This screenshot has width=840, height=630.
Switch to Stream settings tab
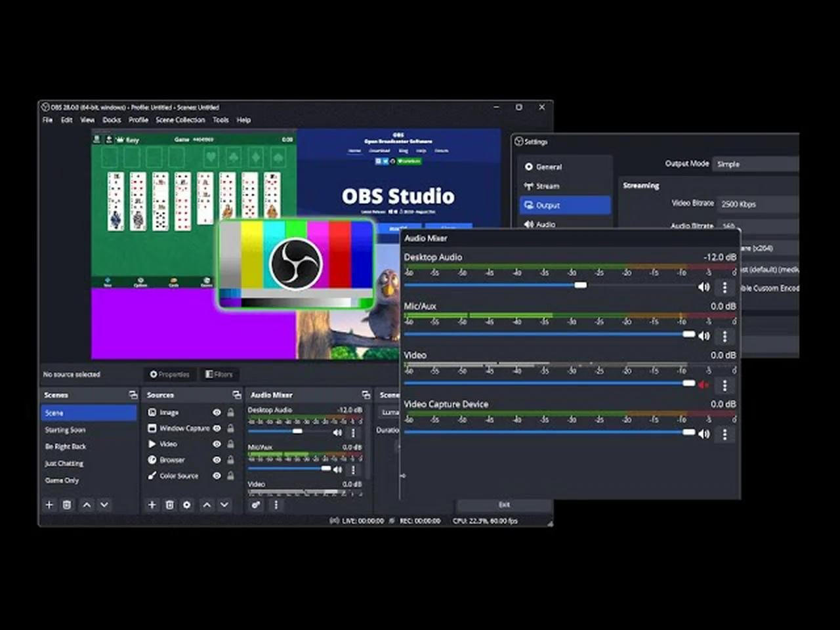tap(547, 186)
